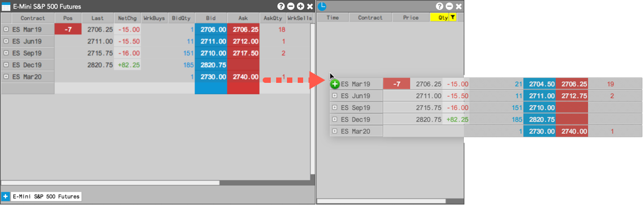This screenshot has height=205, width=644.
Task: Expand the ES Dec19 contract row
Action: [6, 65]
